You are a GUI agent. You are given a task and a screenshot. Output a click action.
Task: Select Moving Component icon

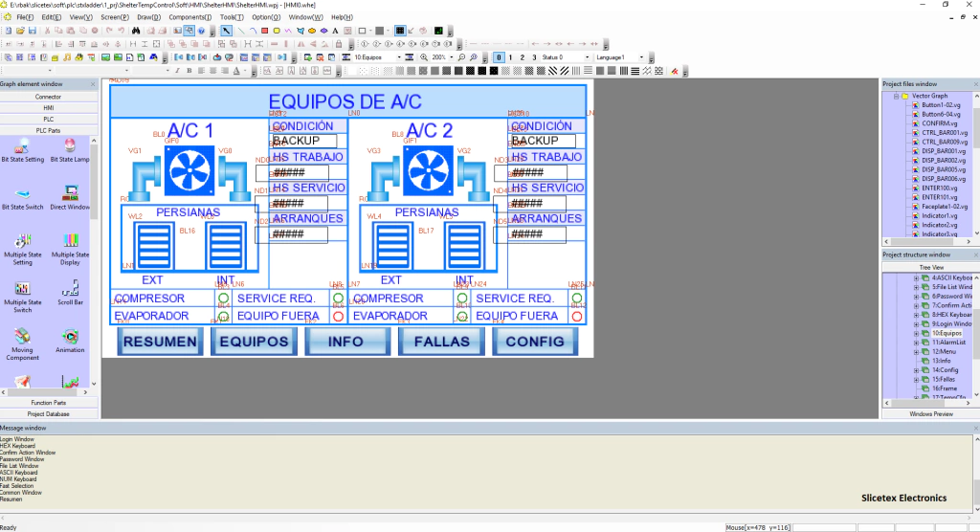point(23,344)
